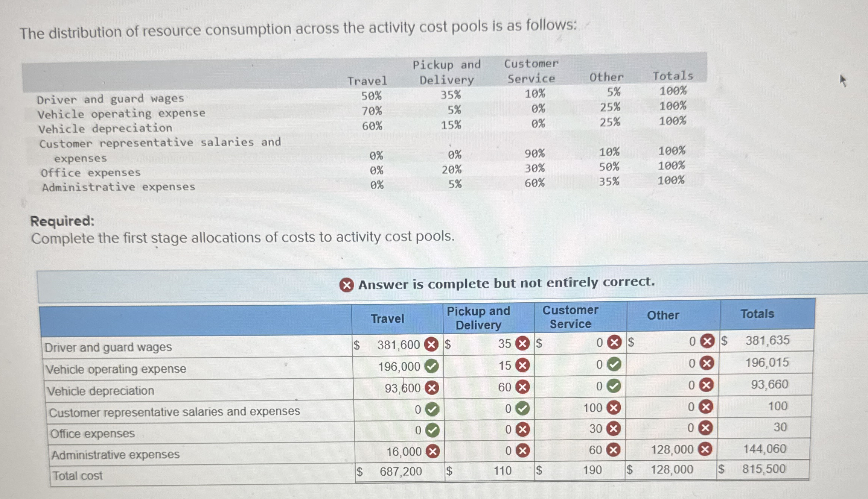Click the green check beside Customer Service 0

click(614, 366)
